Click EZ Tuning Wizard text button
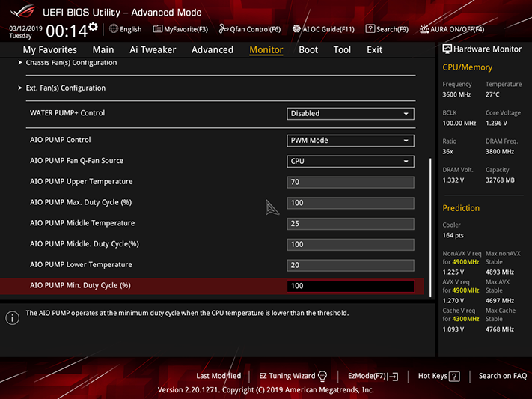This screenshot has height=399, width=532. 287,376
